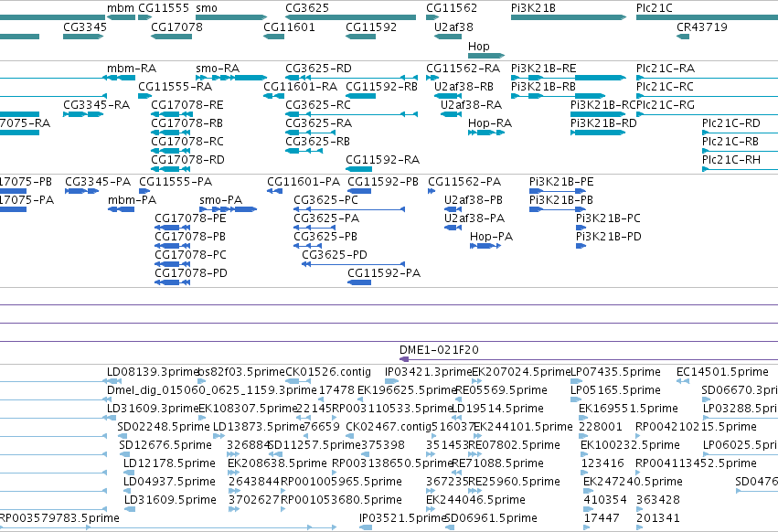Click the CG3345 gene label
This screenshot has height=532, width=778.
click(x=85, y=27)
